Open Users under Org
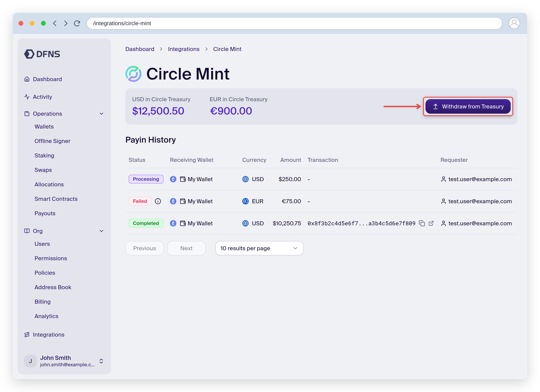540x392 pixels. (42, 244)
